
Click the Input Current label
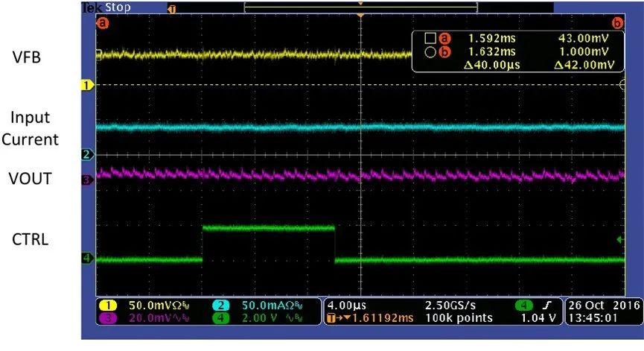pyautogui.click(x=30, y=128)
